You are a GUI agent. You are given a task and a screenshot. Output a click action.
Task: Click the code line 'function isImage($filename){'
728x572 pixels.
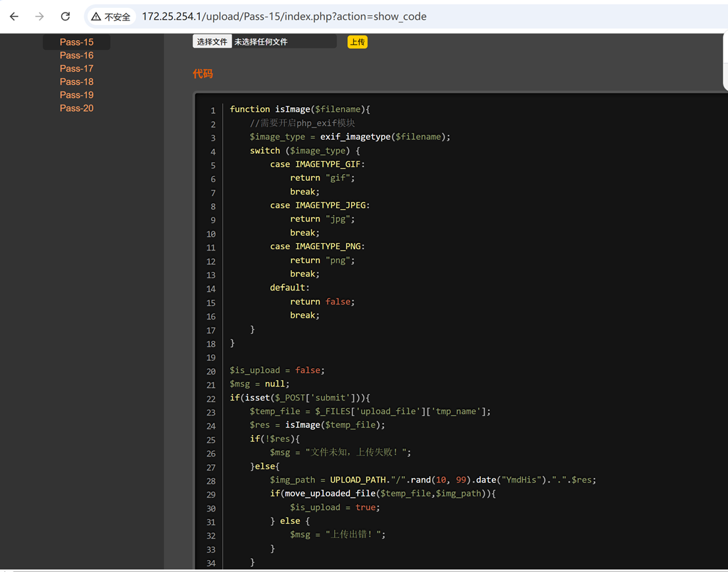[300, 109]
